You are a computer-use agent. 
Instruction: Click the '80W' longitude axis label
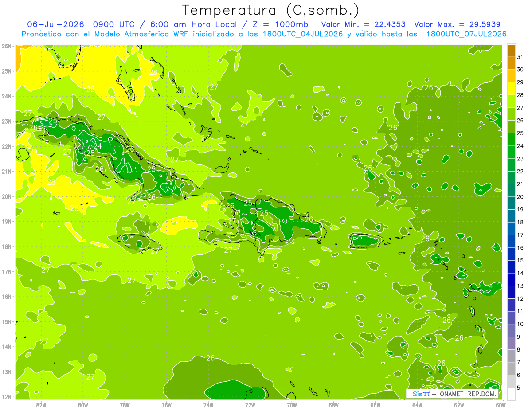pyautogui.click(x=83, y=405)
